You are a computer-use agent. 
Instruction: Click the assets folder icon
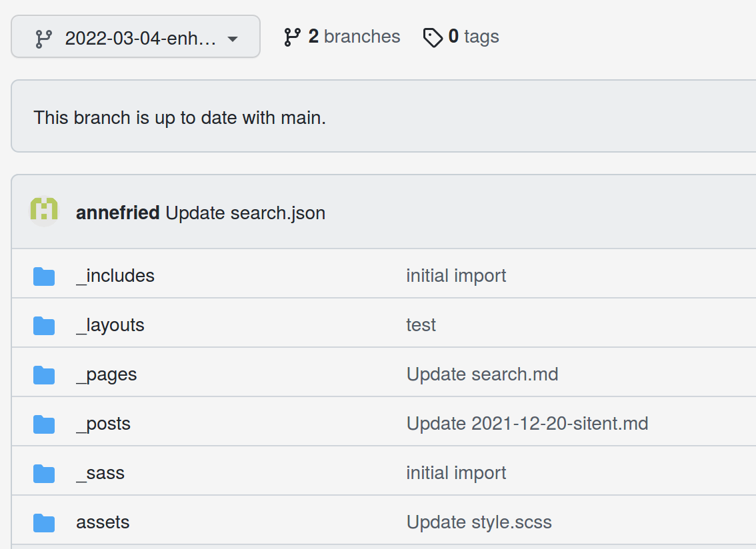(44, 523)
